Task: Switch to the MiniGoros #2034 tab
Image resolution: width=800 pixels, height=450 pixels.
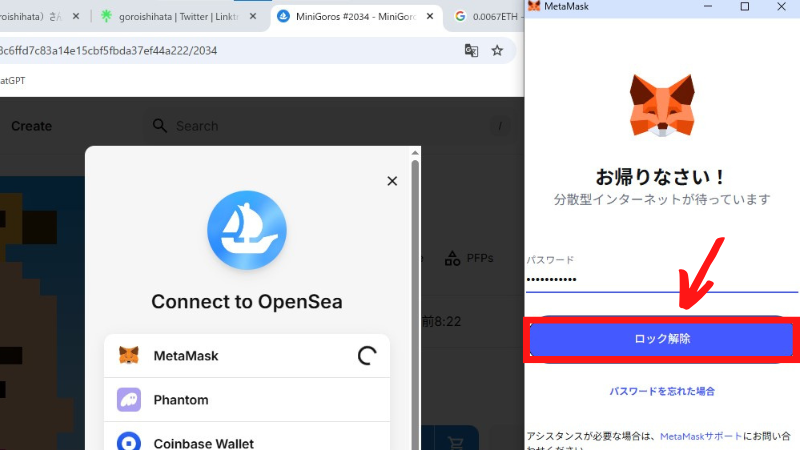Action: (356, 17)
